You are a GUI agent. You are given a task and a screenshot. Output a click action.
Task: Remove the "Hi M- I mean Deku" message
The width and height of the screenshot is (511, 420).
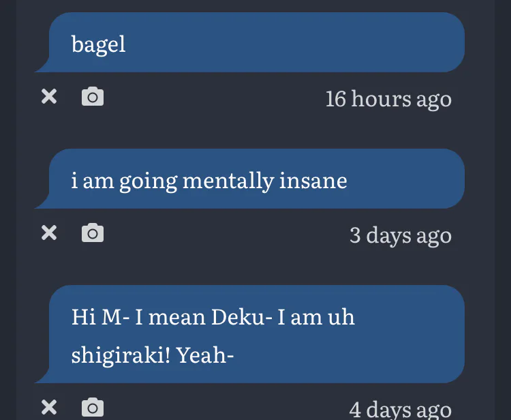click(48, 408)
